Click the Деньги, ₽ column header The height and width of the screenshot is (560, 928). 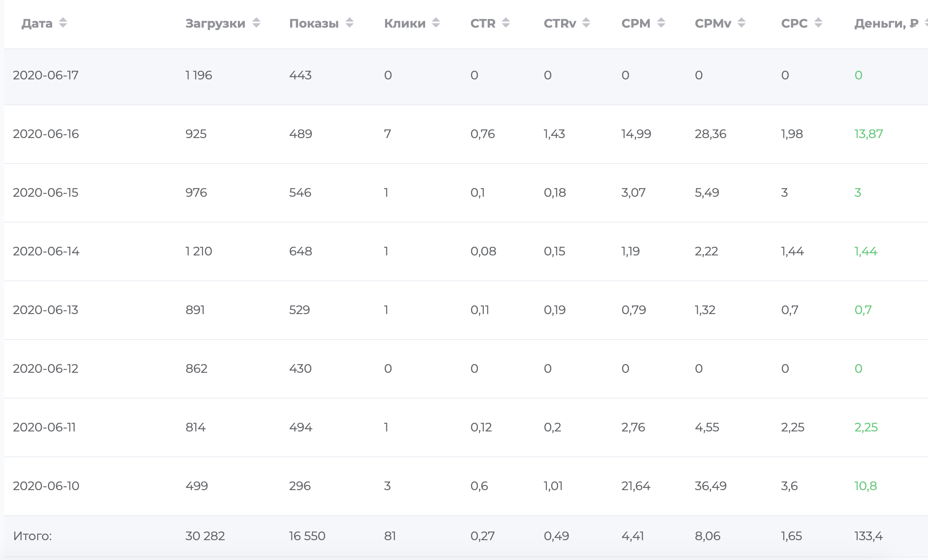point(886,23)
